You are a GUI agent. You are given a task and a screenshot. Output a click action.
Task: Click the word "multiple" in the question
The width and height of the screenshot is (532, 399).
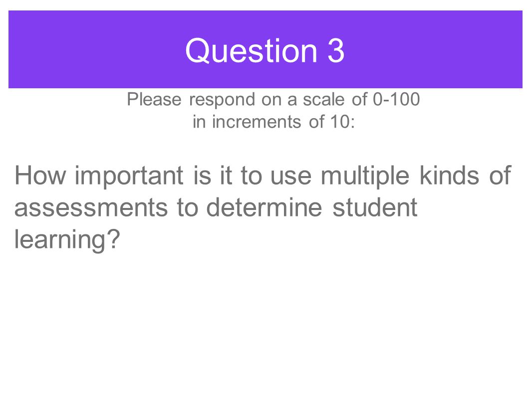pyautogui.click(x=365, y=177)
